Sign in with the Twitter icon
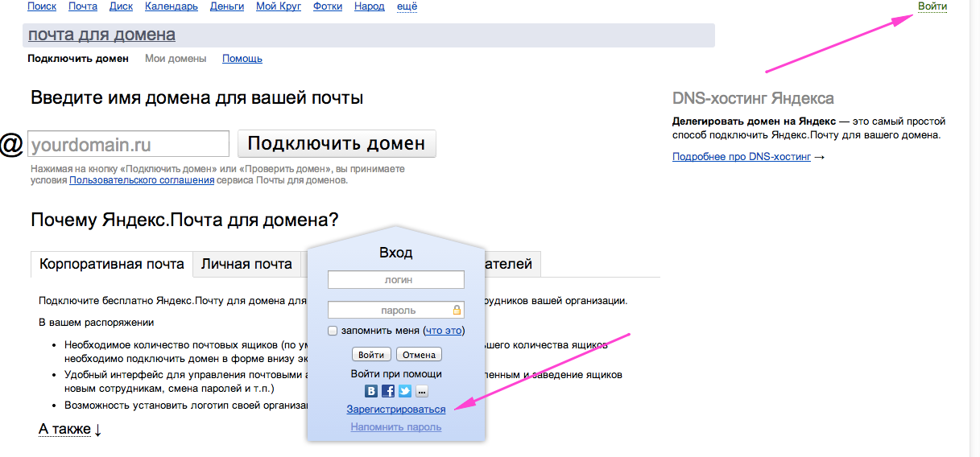The width and height of the screenshot is (980, 457). 405,391
